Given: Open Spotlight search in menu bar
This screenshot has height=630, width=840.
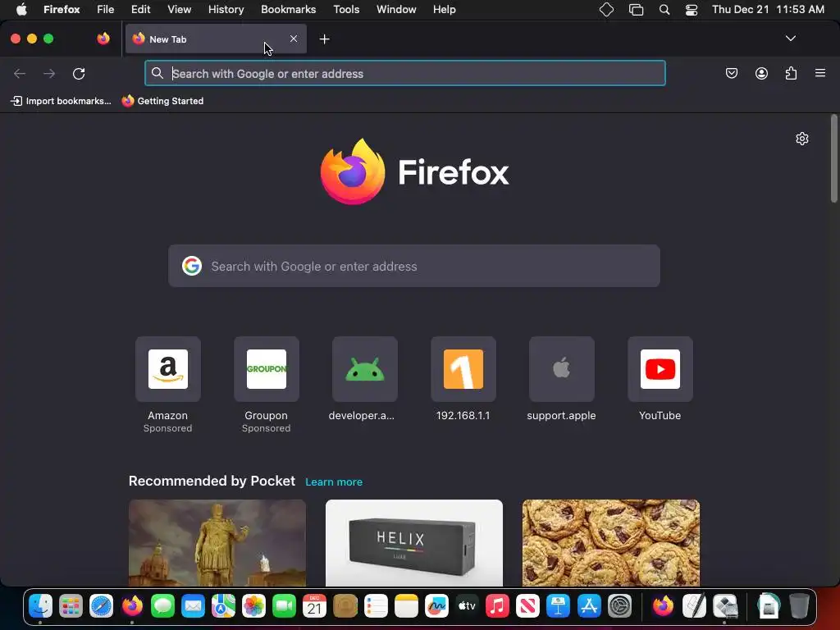Looking at the screenshot, I should (664, 10).
